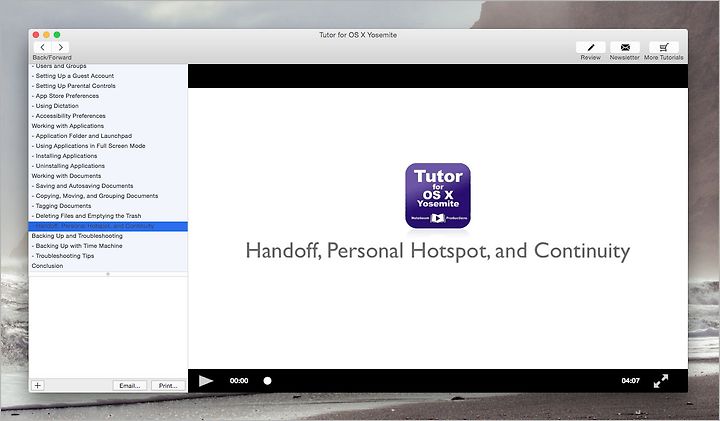Viewport: 720px width, 421px height.
Task: Click the 00:00 elapsed time label
Action: point(239,381)
